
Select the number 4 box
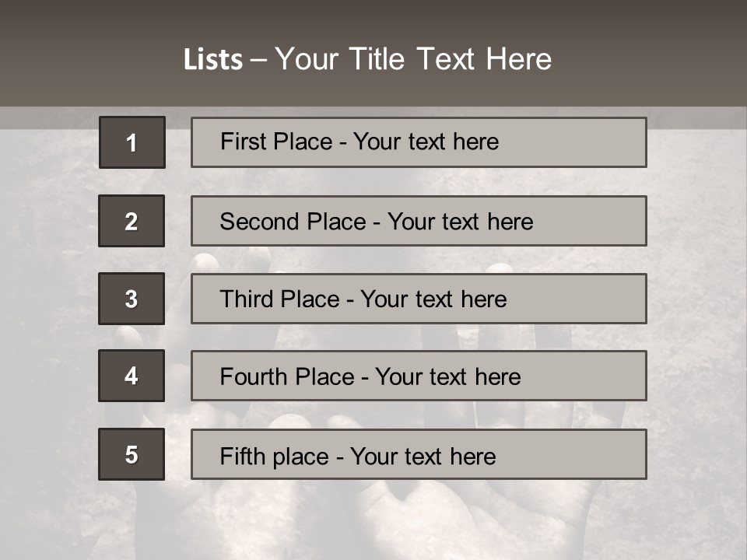pos(132,376)
